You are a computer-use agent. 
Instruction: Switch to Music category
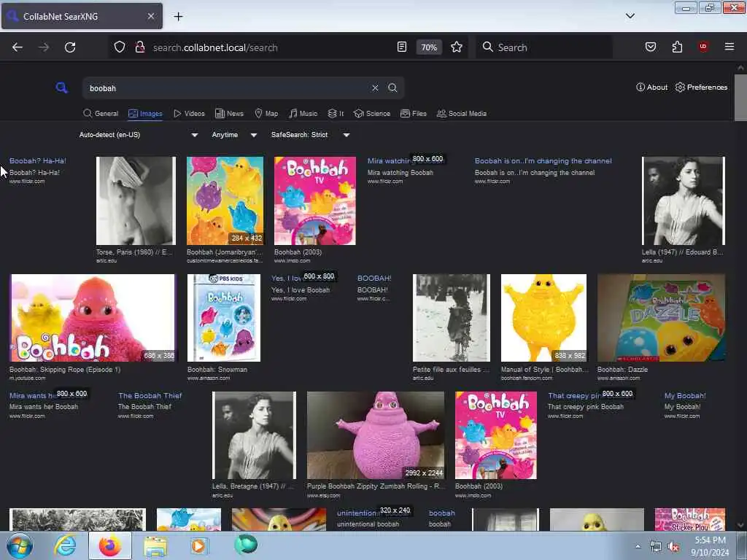[303, 113]
